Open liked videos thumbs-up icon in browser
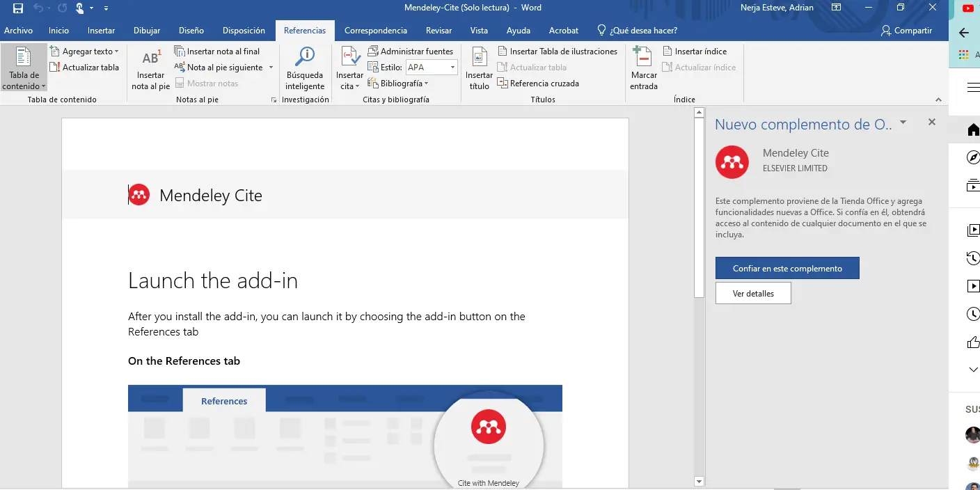The height and width of the screenshot is (490, 980). coord(974,342)
